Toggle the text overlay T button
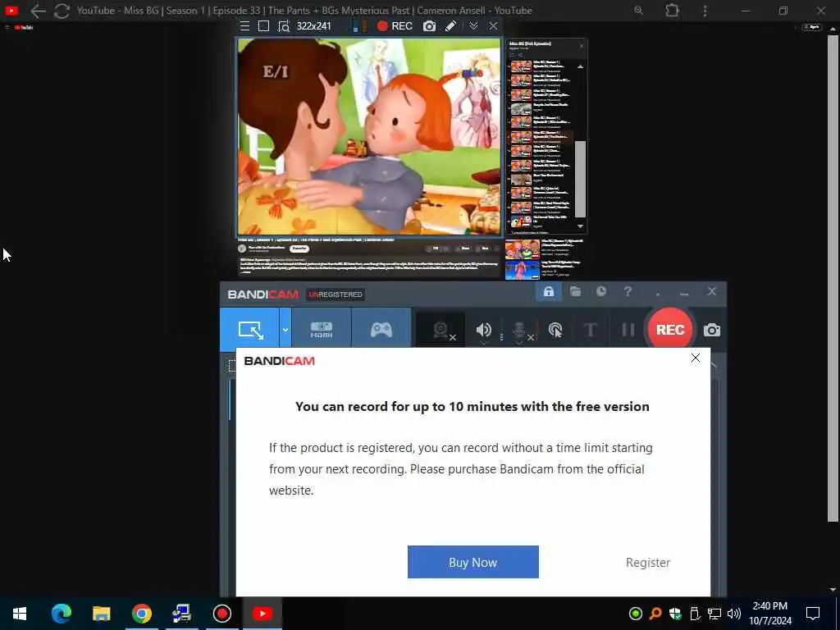 [x=591, y=330]
